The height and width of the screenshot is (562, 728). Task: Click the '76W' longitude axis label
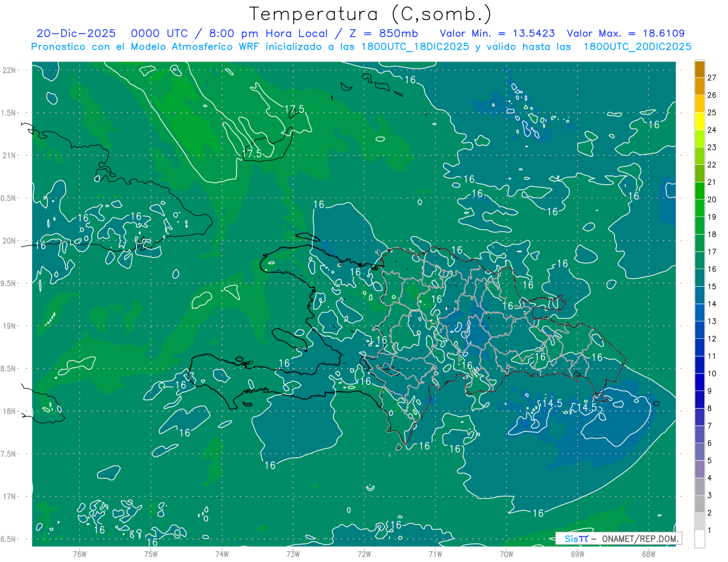point(79,554)
